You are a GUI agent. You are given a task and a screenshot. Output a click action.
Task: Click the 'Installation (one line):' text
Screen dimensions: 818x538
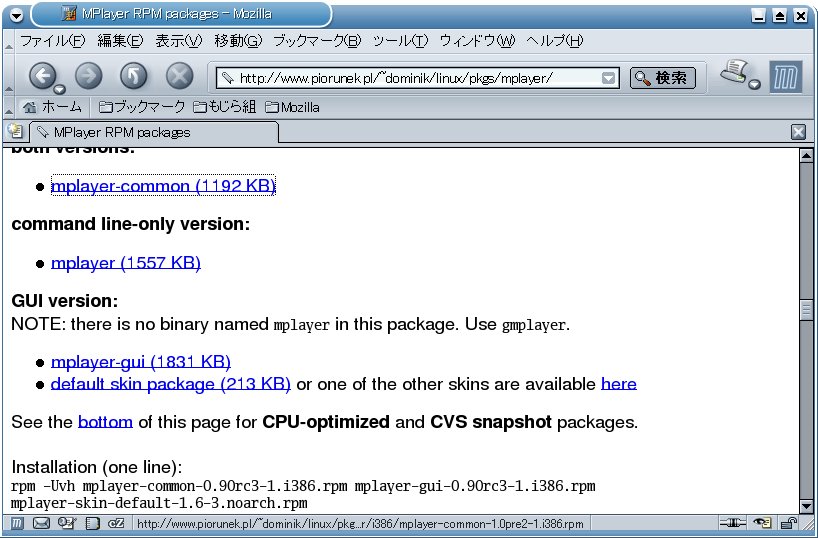[97, 467]
